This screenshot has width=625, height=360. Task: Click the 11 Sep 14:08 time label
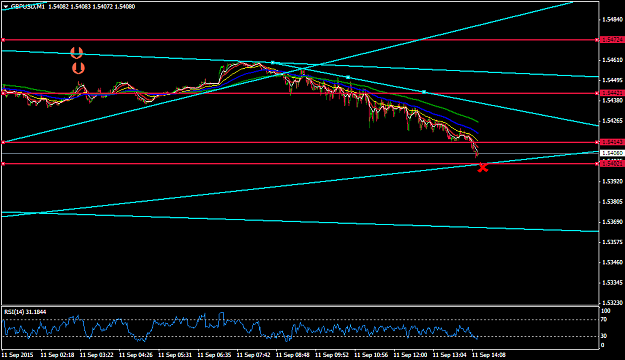pos(489,355)
